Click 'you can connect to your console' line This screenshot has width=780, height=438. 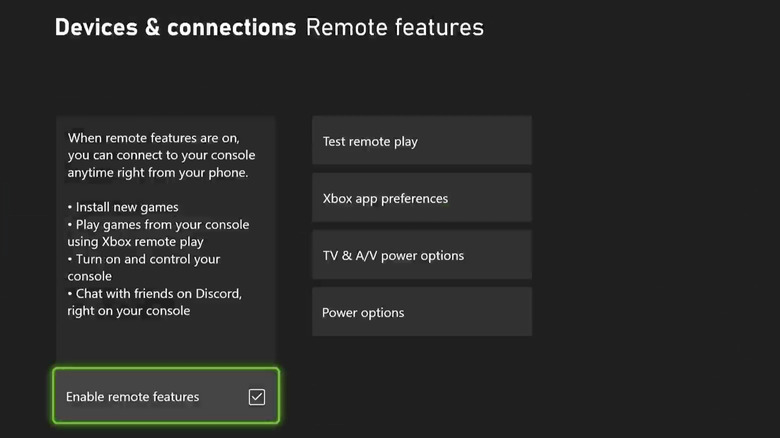tap(161, 155)
